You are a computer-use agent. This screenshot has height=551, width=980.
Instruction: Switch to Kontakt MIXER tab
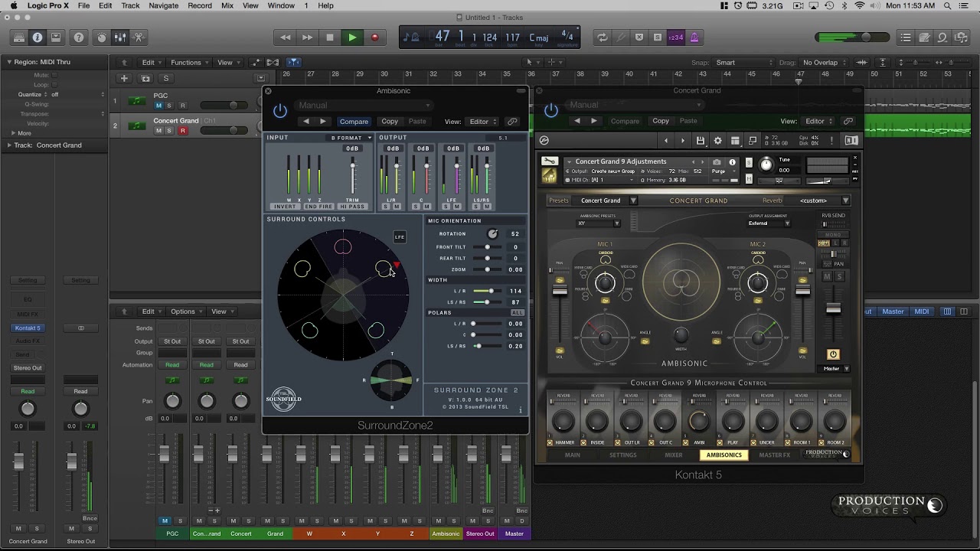point(674,455)
